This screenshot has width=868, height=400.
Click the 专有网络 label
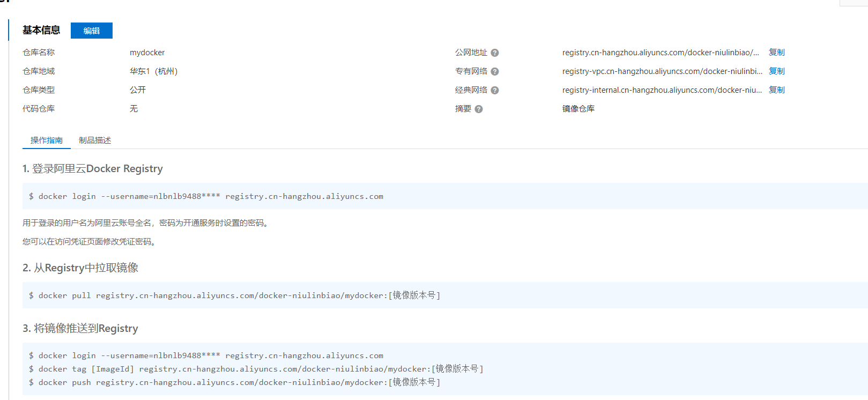471,71
